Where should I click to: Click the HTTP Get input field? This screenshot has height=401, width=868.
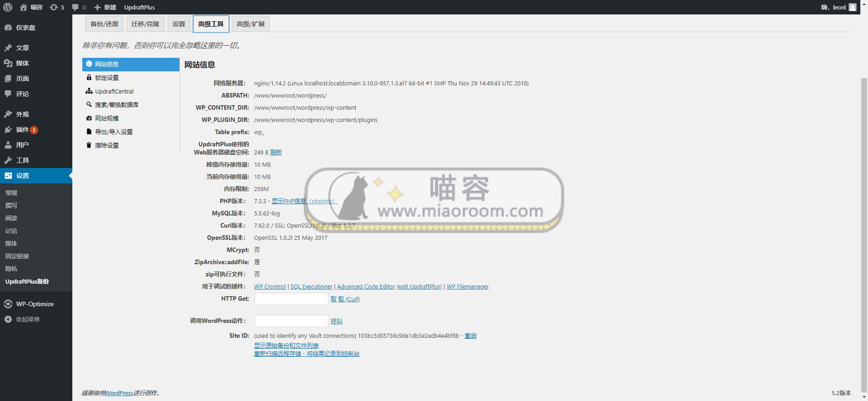click(x=291, y=299)
